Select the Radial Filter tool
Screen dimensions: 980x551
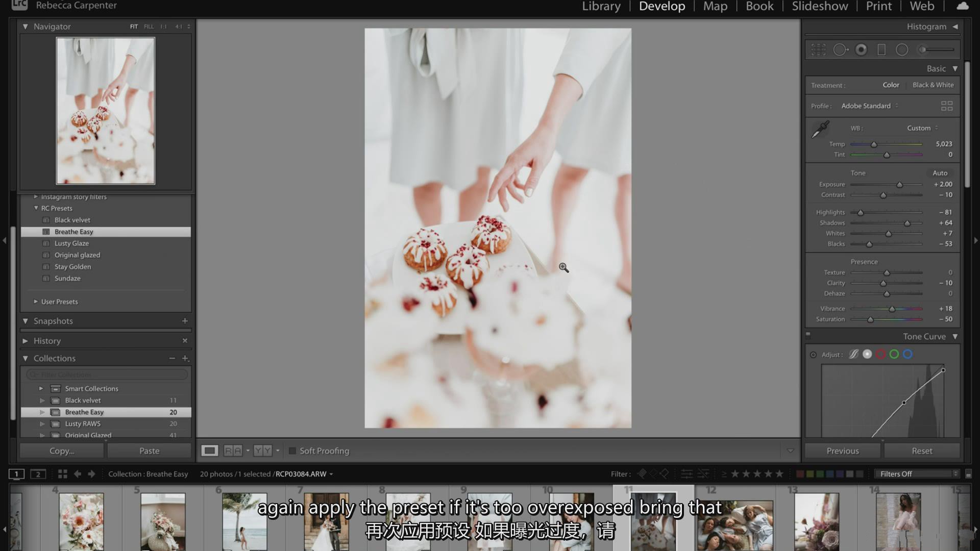(902, 49)
